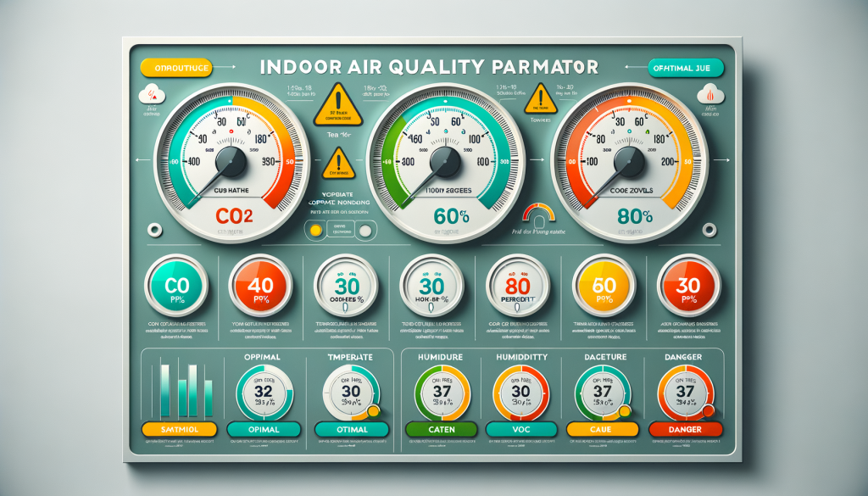Toggle the yellow indicator dot below gauges
Screen dimensions: 868x496
click(316, 231)
